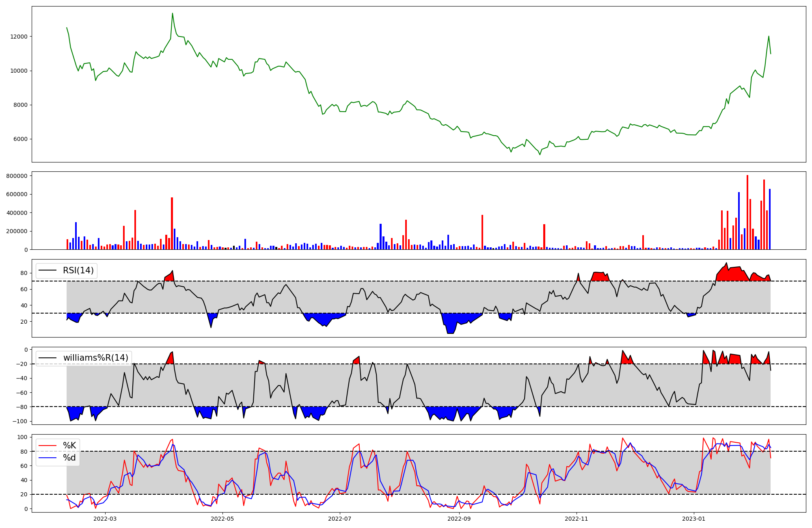Click the red %K legend line swatch
The image size is (812, 528).
48,446
